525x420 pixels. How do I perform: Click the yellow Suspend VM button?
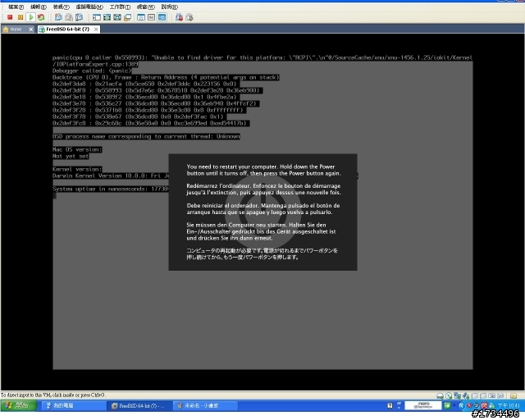pyautogui.click(x=21, y=17)
